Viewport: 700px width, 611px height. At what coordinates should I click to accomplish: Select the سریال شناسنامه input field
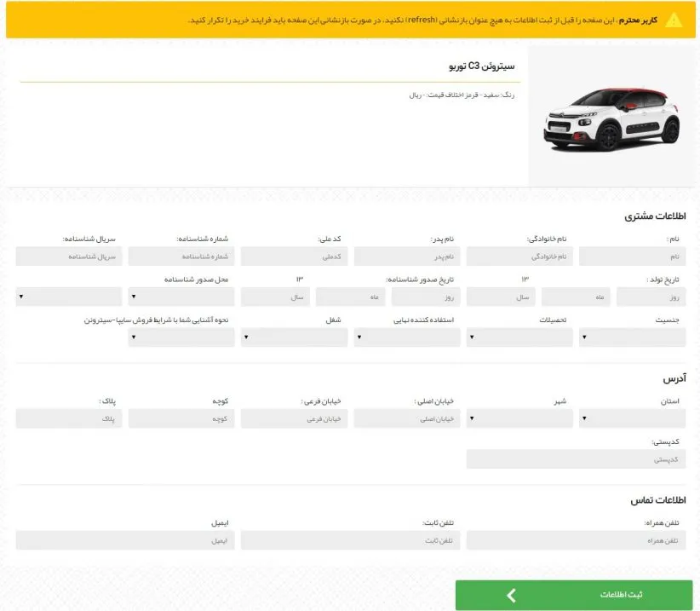(x=69, y=257)
